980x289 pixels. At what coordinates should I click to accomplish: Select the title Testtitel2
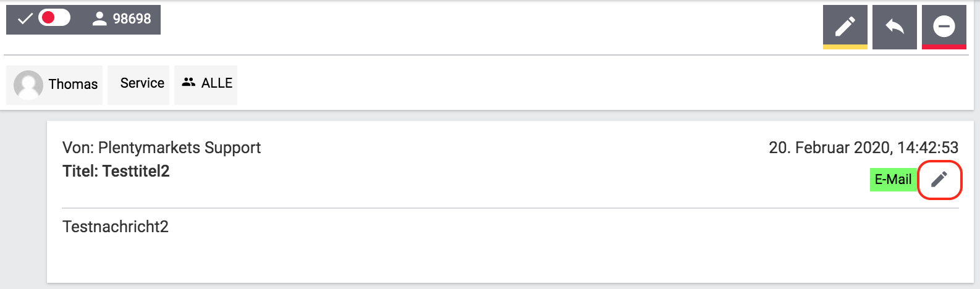tap(116, 171)
